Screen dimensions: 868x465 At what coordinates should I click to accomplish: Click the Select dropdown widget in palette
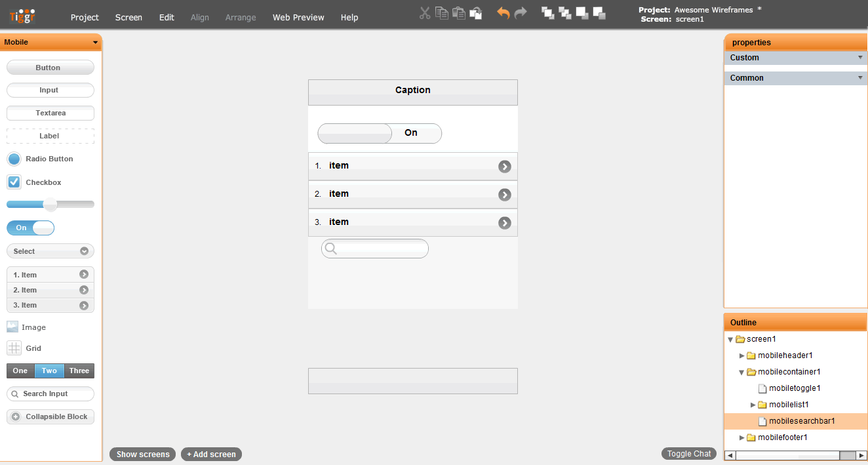click(50, 251)
